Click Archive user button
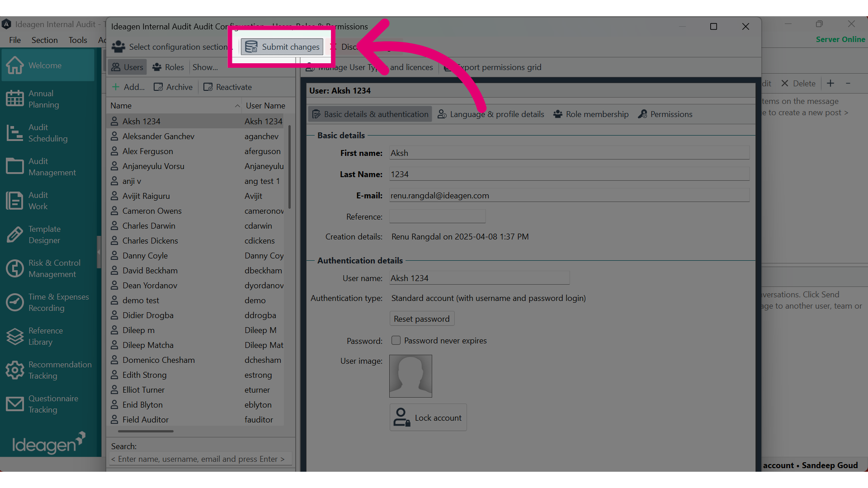The height and width of the screenshot is (488, 868). tap(173, 87)
